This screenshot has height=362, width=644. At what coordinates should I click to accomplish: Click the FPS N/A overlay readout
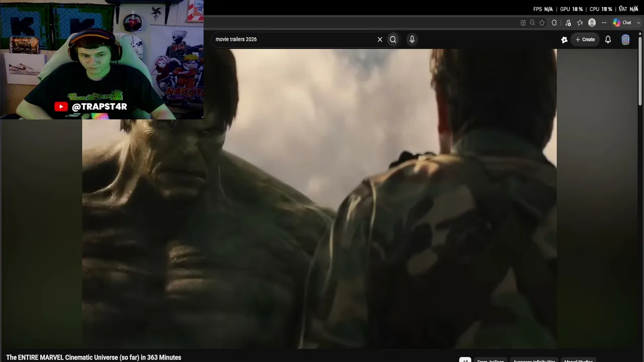pos(543,9)
